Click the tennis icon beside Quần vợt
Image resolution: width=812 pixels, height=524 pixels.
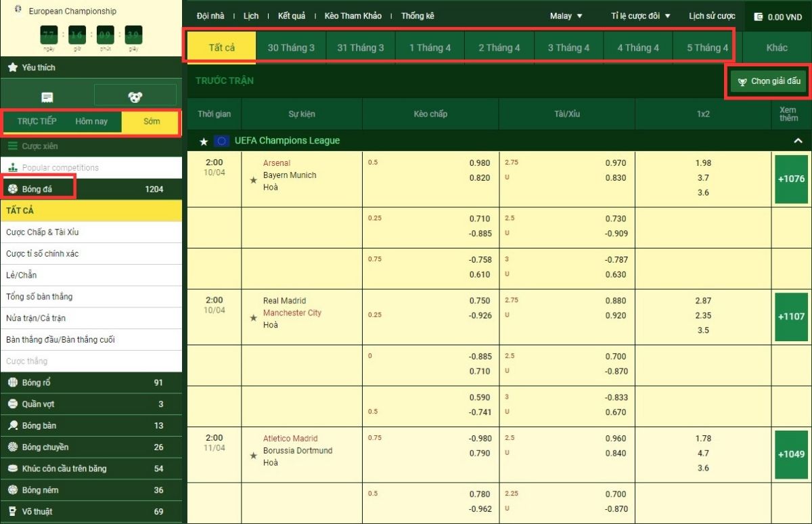(x=12, y=404)
